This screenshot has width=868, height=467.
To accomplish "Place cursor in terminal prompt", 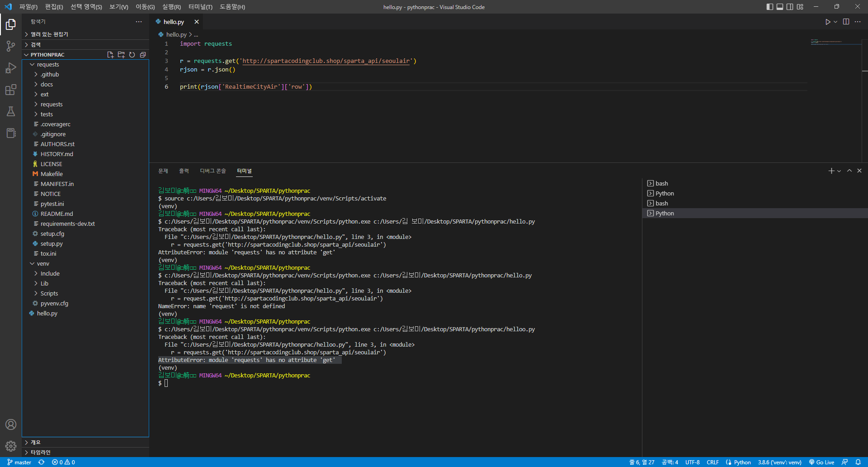I will coord(166,383).
